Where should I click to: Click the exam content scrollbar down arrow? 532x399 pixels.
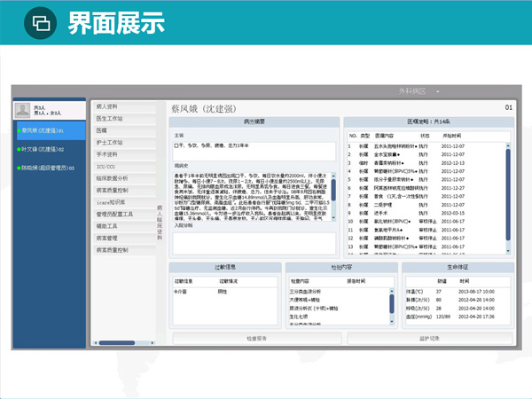click(x=392, y=321)
